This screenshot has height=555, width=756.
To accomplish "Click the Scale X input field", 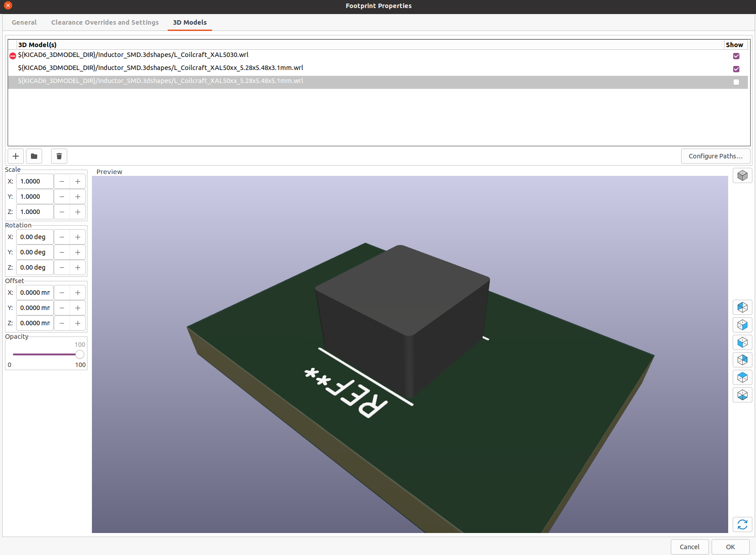I will (35, 181).
